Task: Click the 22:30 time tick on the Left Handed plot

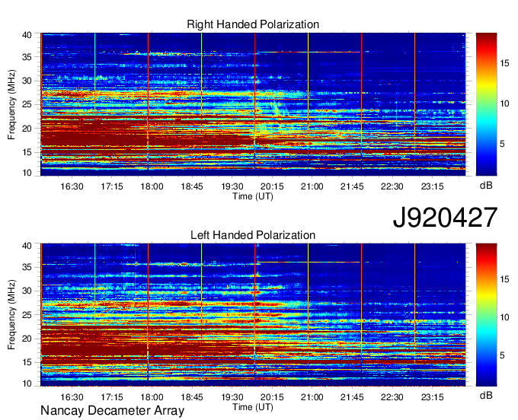Action: [x=392, y=397]
